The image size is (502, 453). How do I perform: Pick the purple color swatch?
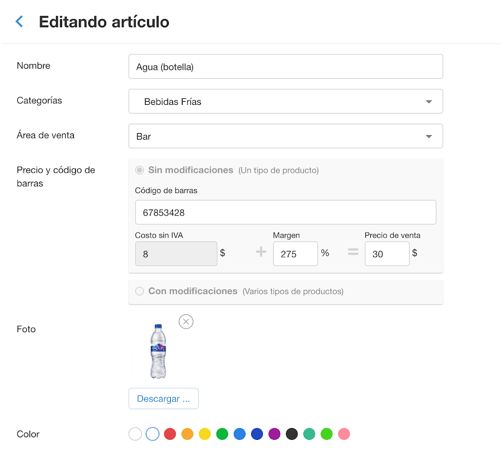[x=274, y=434]
